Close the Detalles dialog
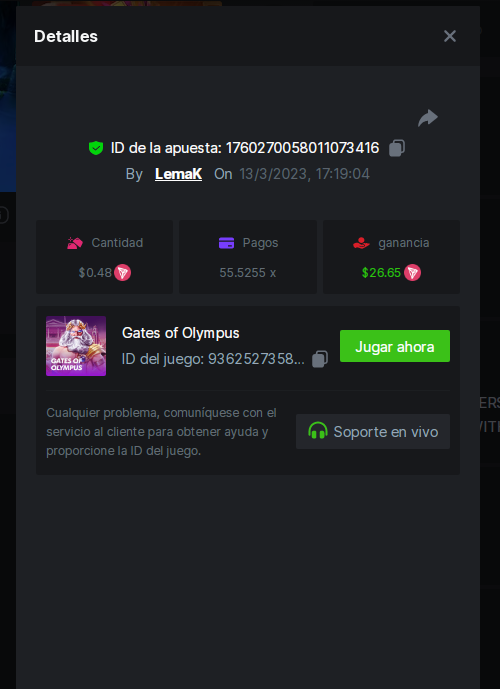 pos(449,36)
